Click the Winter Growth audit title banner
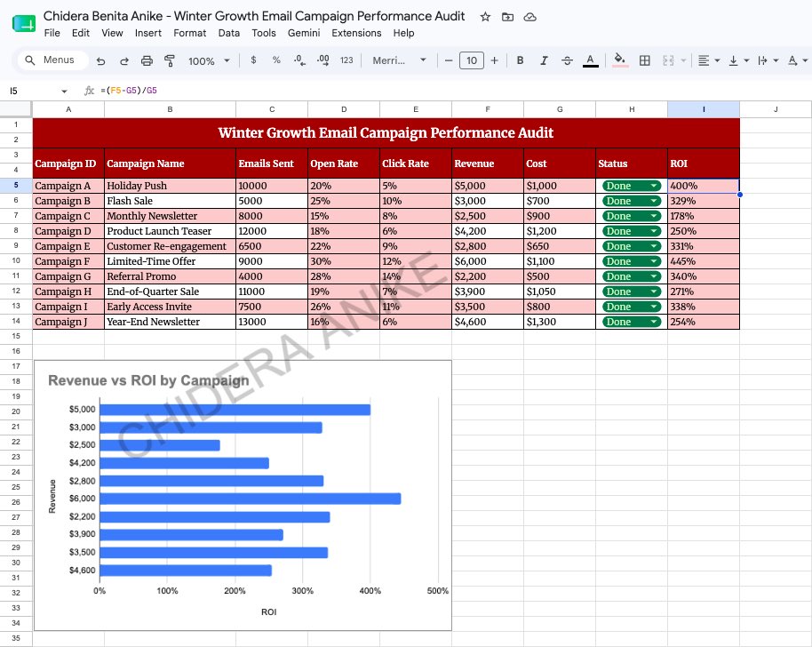 386,132
